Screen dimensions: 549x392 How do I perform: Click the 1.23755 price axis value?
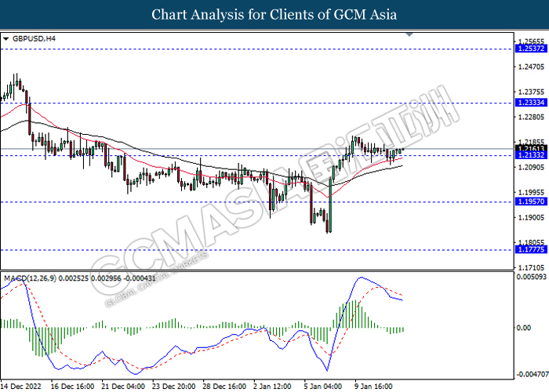pyautogui.click(x=532, y=92)
